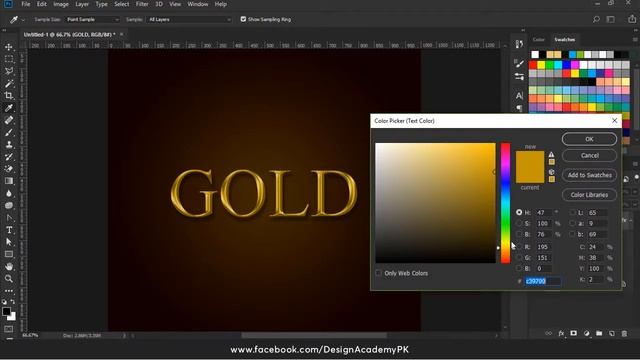
Task: Select the Eyedropper tool in toolbox
Action: coord(9,108)
